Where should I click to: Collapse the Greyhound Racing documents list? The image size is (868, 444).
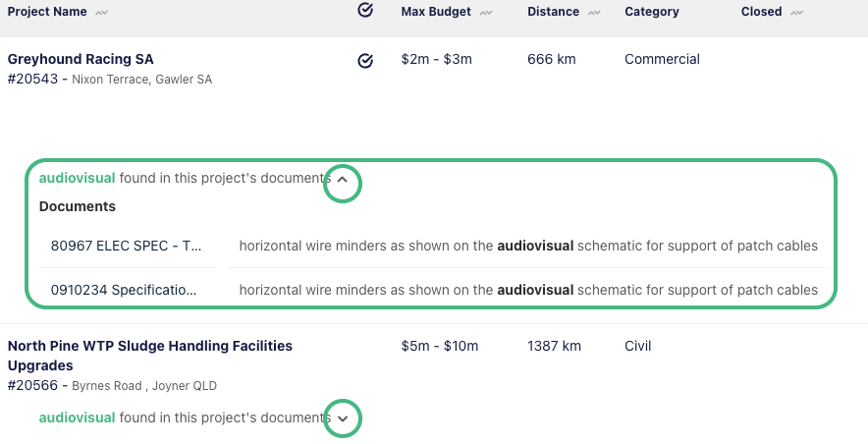point(343,180)
